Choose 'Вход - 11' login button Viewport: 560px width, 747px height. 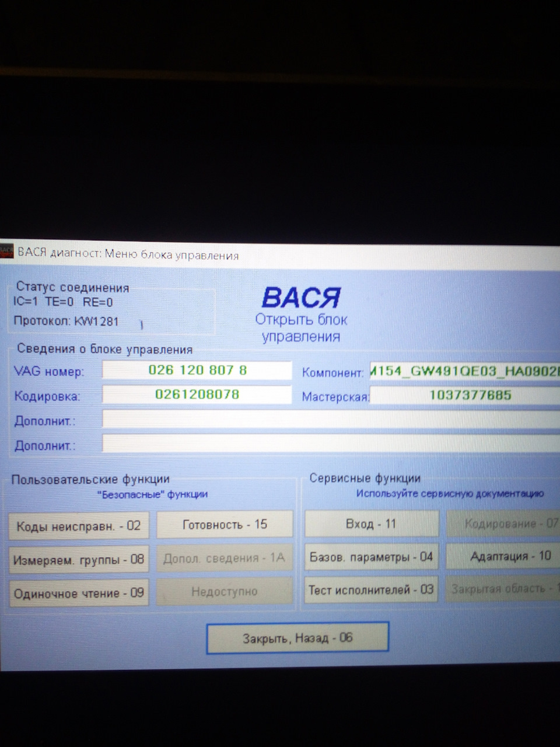(x=372, y=523)
